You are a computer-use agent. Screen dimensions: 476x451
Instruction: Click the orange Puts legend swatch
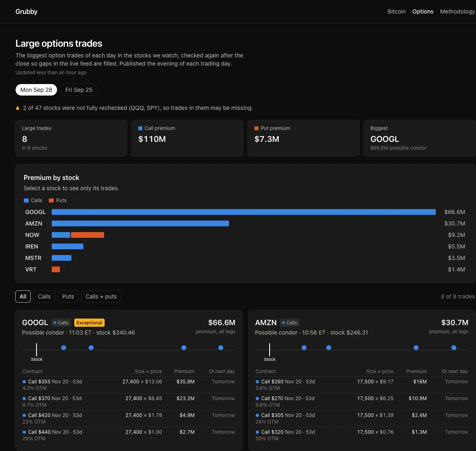coord(51,200)
